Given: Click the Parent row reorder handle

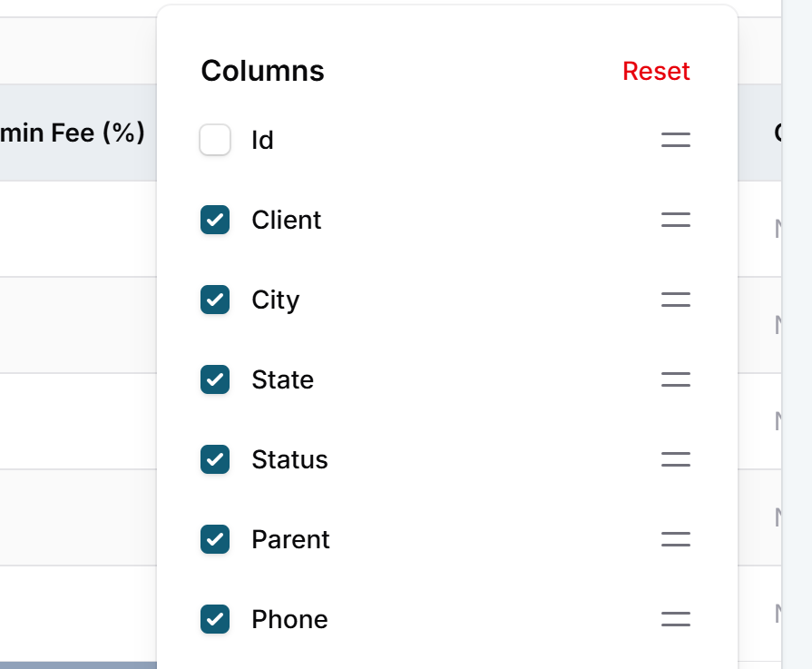Looking at the screenshot, I should point(675,539).
